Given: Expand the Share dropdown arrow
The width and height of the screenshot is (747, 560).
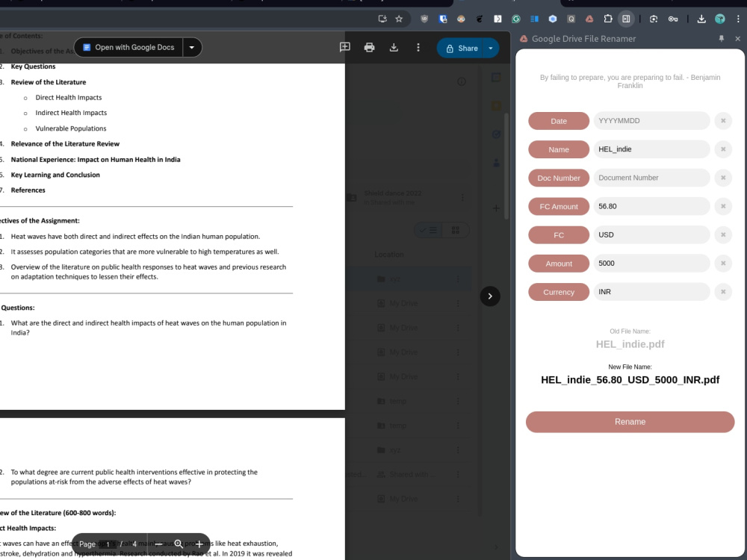Looking at the screenshot, I should tap(491, 48).
